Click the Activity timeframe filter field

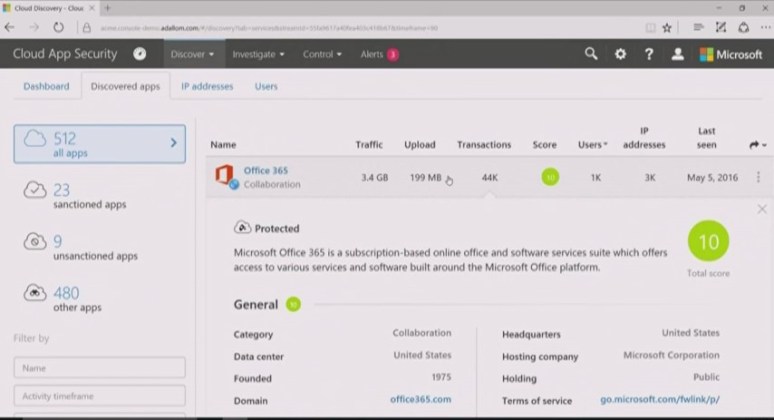coord(100,396)
